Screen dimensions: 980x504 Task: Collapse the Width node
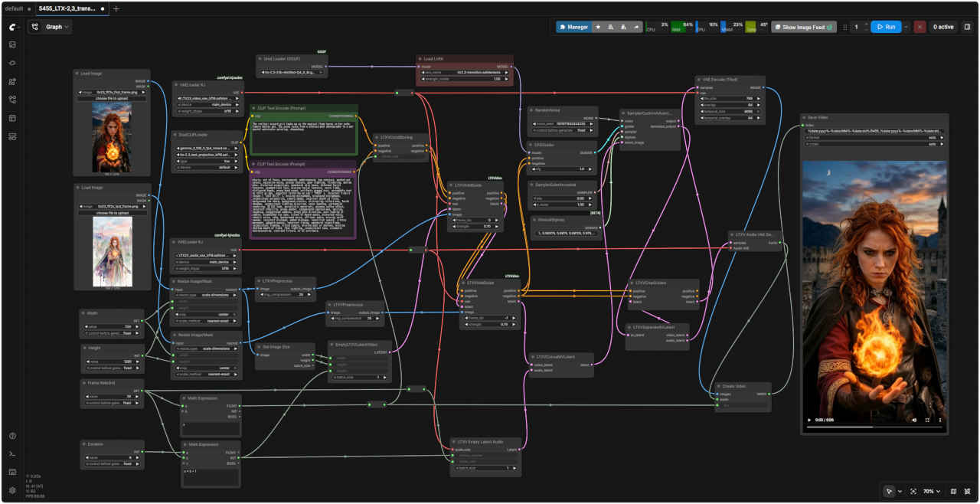tap(84, 313)
